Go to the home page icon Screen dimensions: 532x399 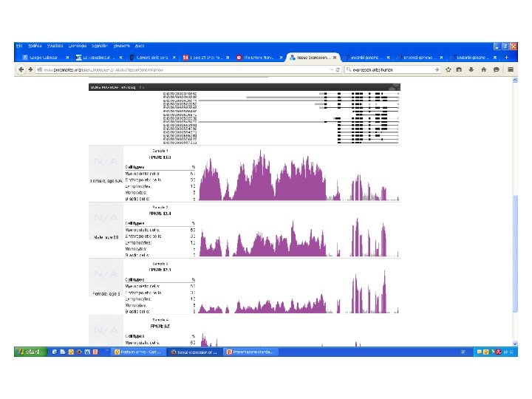[x=484, y=69]
